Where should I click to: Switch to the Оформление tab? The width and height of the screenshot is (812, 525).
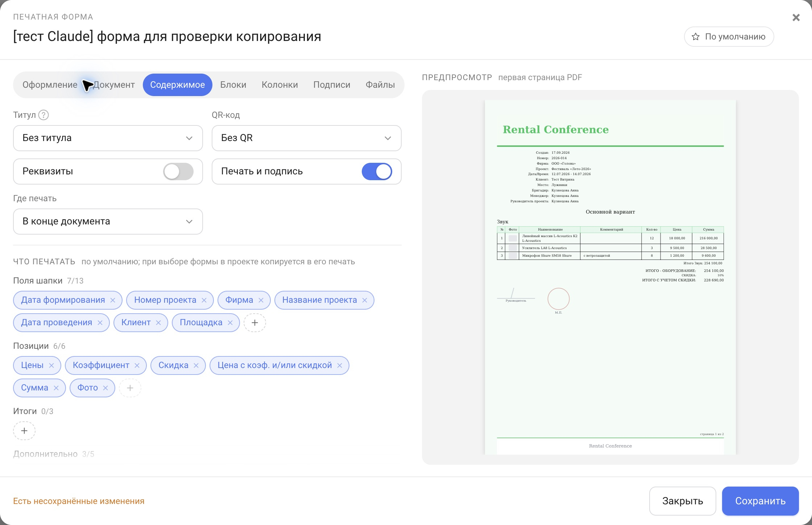tap(50, 85)
